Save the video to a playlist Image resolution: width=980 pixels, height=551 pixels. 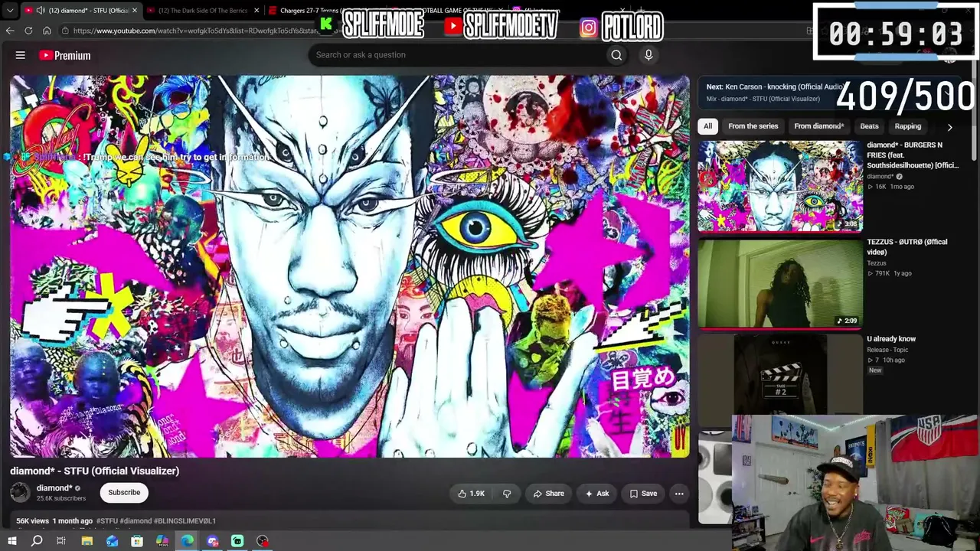643,494
